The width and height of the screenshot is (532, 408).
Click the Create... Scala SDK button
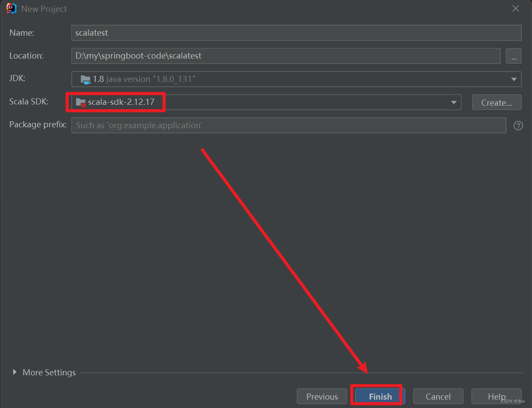pos(497,102)
